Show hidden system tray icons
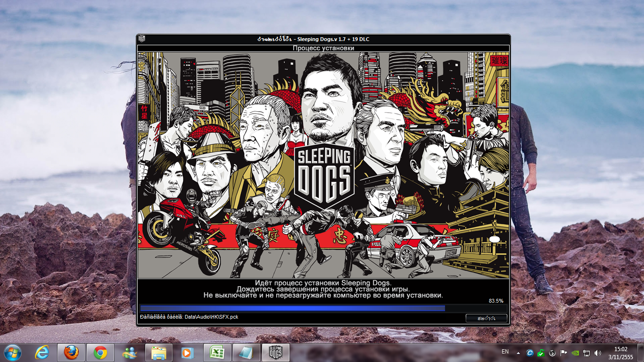The image size is (644, 362). pos(518,353)
